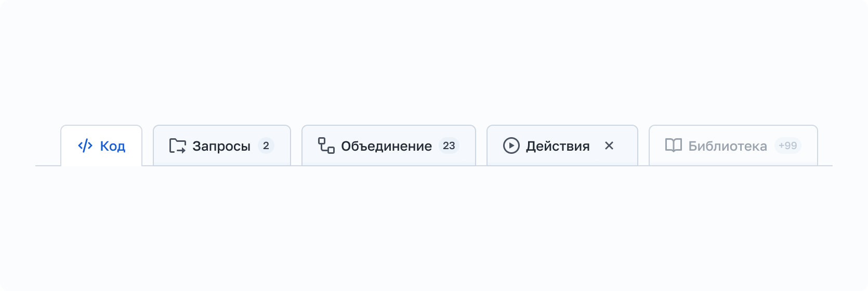Viewport: 868px width, 291px height.
Task: Click the open book icon on Библиотека
Action: tap(673, 145)
